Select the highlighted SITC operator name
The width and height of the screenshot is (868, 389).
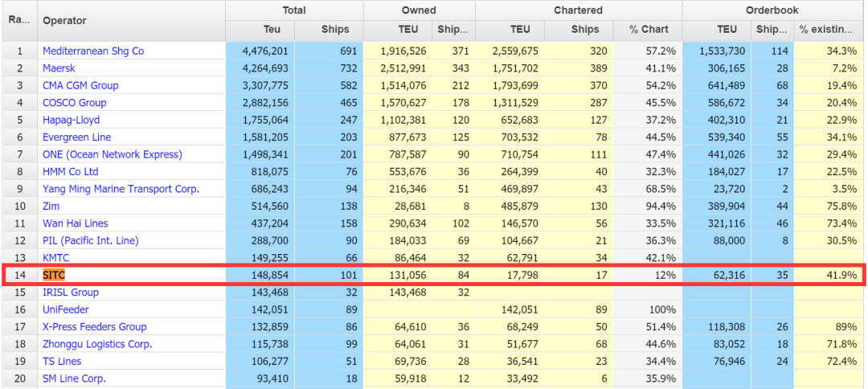pos(54,275)
